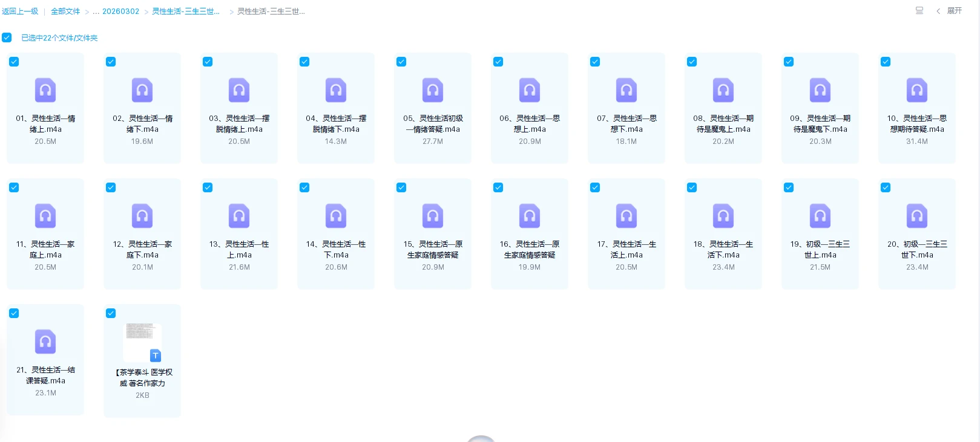Screen dimensions: 980x442
Task: Expand the collapsed breadcrumb path ellipsis
Action: [96, 11]
